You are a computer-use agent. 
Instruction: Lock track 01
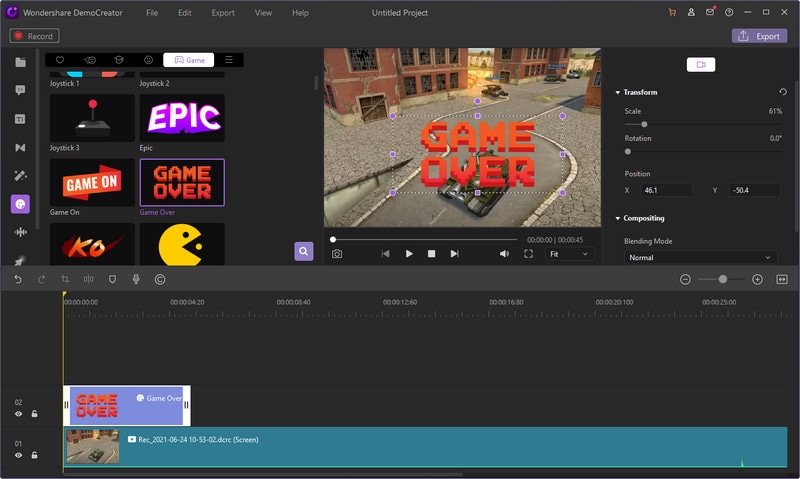[x=34, y=455]
